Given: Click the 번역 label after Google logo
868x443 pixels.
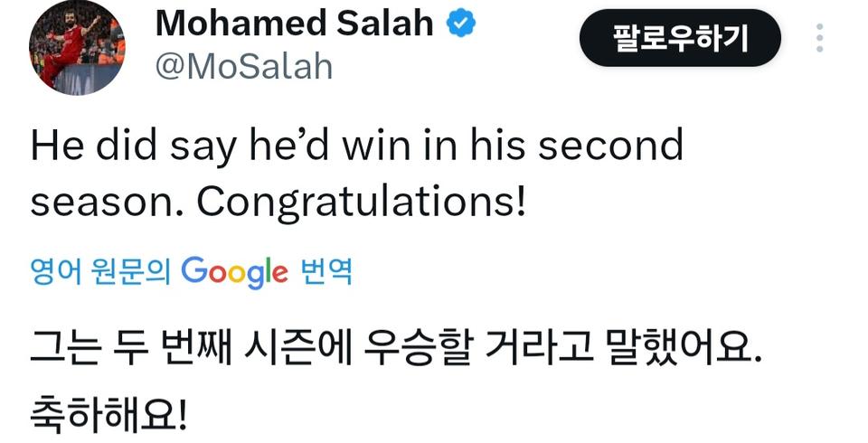Looking at the screenshot, I should [325, 271].
